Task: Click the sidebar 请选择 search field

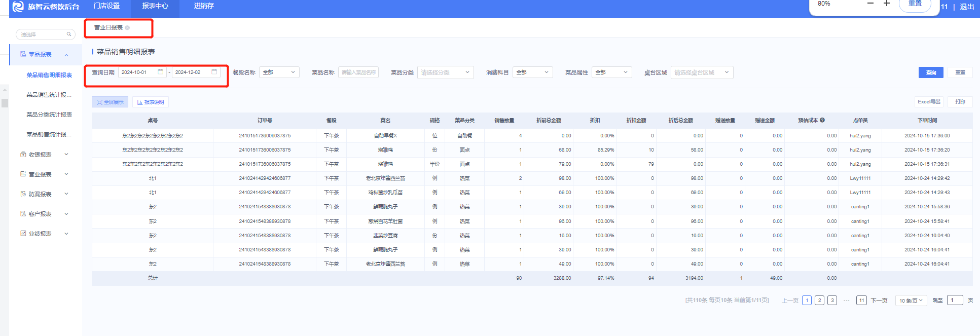Action: coord(46,34)
